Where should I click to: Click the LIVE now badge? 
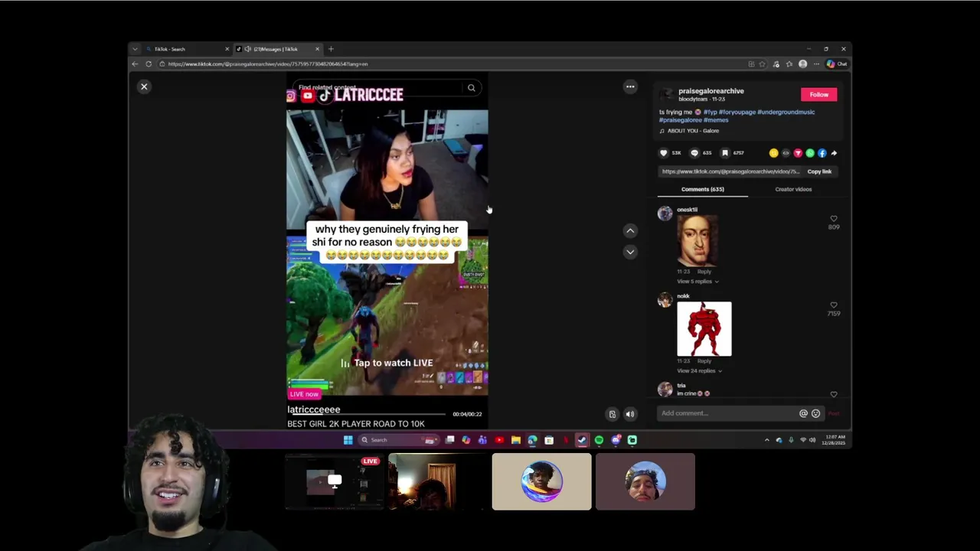[x=304, y=394]
